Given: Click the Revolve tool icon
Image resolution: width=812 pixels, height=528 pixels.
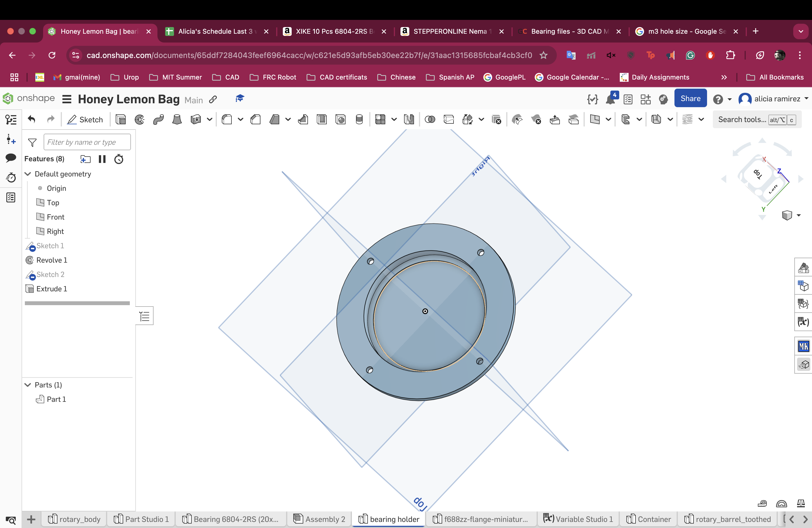Looking at the screenshot, I should coord(139,120).
